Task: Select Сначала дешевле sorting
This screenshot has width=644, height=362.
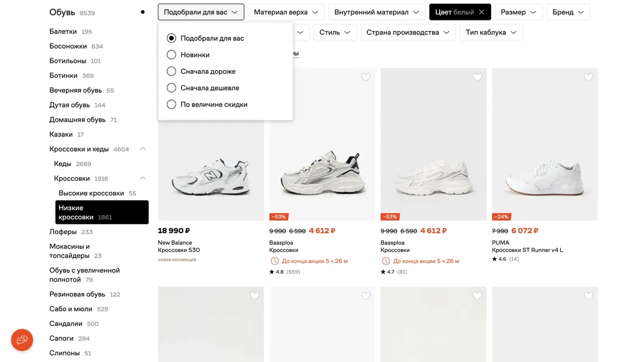Action: click(172, 88)
